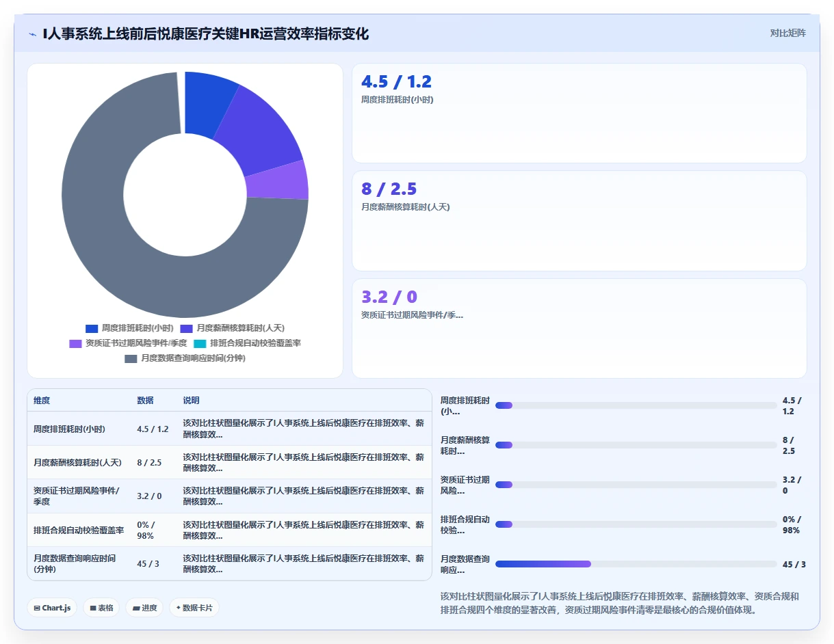
Task: Click the progress bar for 排班合规自动校验
Action: click(636, 524)
